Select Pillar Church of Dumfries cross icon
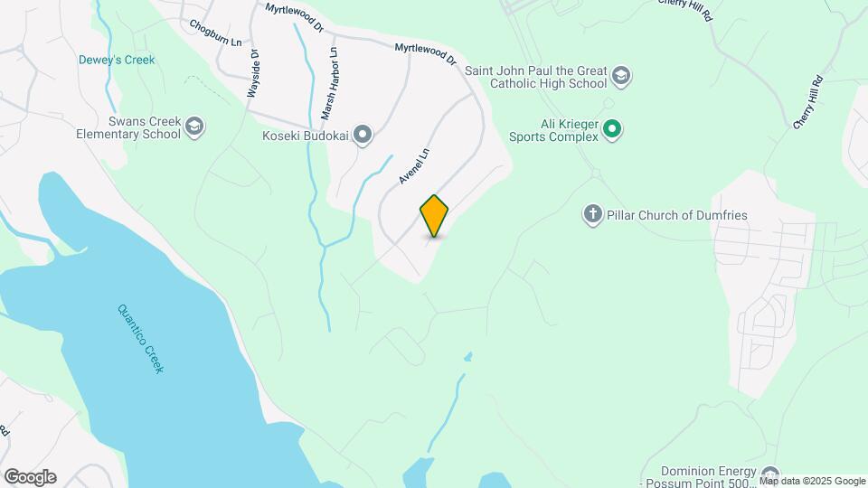This screenshot has height=488, width=868. click(592, 215)
